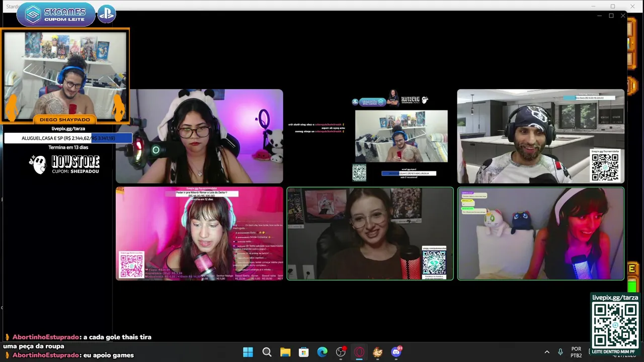Viewport: 644px width, 362px height.
Task: Click the SKGAMES Cupom Leite banner
Action: [55, 15]
